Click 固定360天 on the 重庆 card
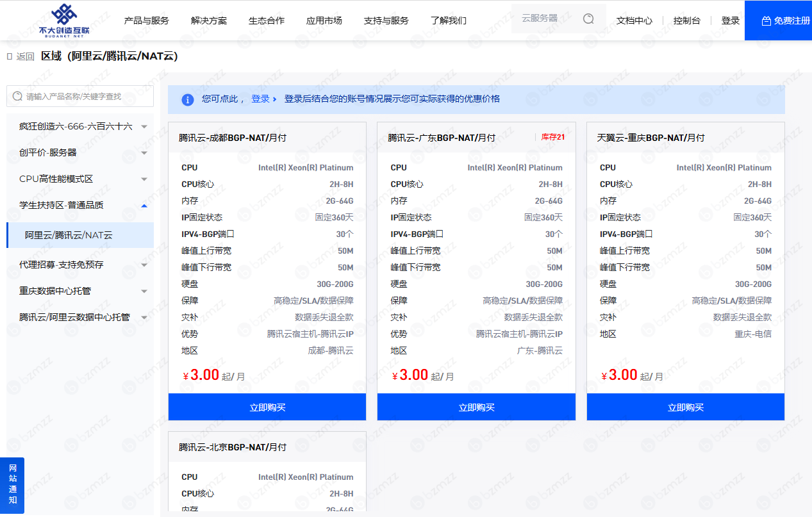The image size is (812, 517). click(753, 218)
